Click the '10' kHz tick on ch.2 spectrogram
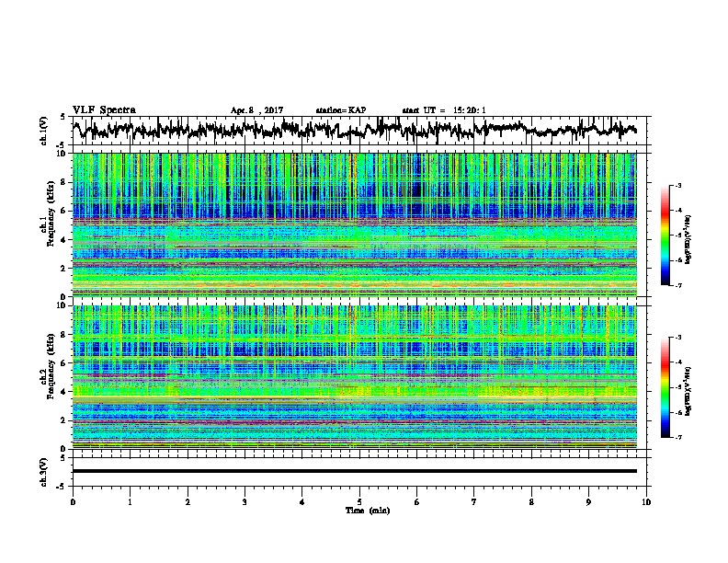This screenshot has width=728, height=563. [62, 305]
